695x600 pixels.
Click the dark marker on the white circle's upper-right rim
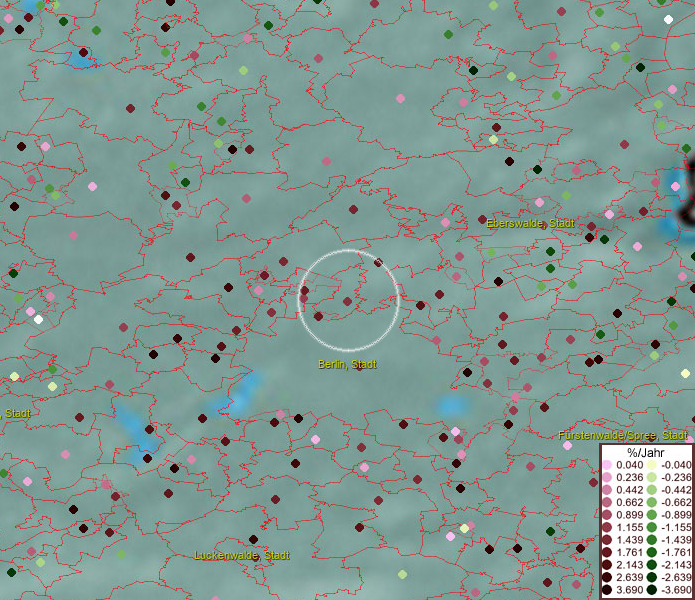pos(378,263)
